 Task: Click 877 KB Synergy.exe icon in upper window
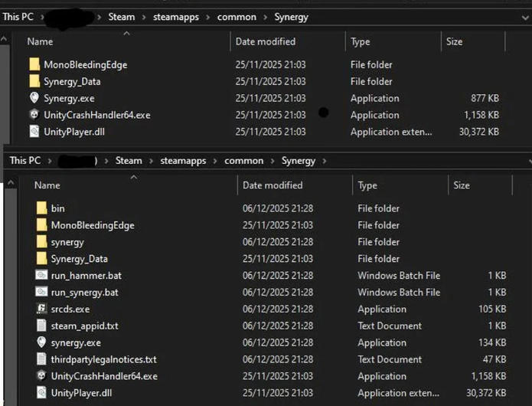34,99
